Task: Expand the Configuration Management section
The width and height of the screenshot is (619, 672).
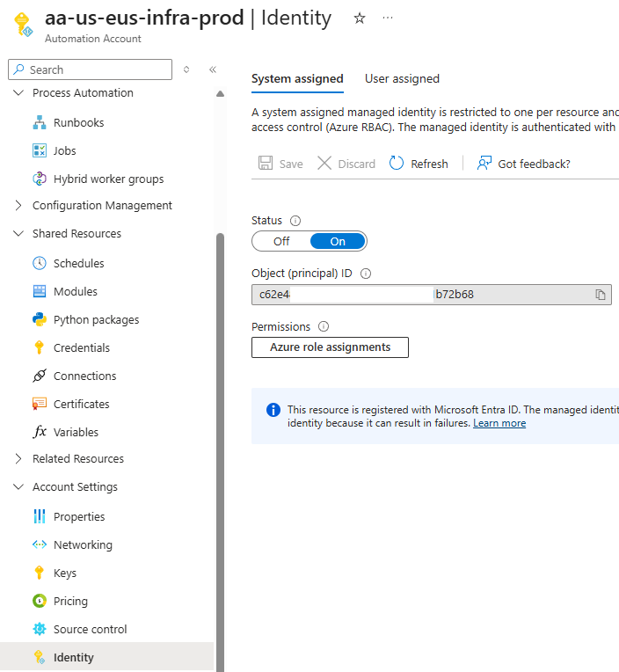Action: pos(19,205)
